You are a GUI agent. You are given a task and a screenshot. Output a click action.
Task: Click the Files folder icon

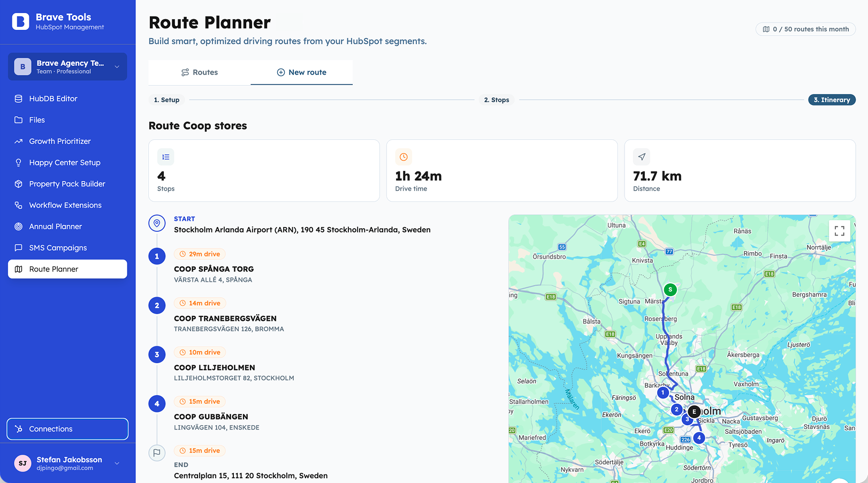coord(19,120)
